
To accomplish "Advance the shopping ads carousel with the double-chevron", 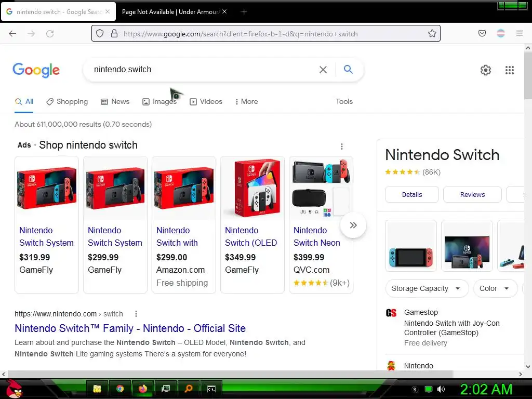I will pyautogui.click(x=353, y=225).
